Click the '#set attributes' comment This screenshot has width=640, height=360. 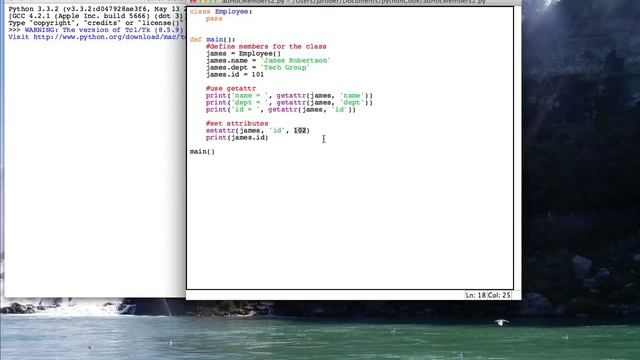tap(237, 124)
